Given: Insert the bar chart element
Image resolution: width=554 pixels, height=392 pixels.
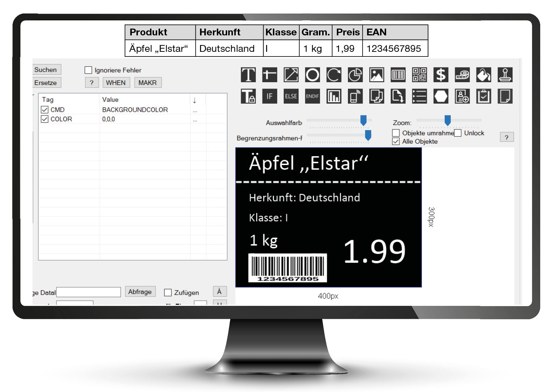Looking at the screenshot, I should [334, 96].
